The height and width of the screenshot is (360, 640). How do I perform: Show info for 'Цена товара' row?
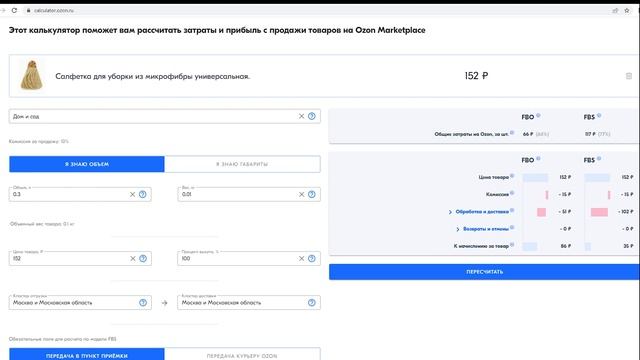point(512,176)
